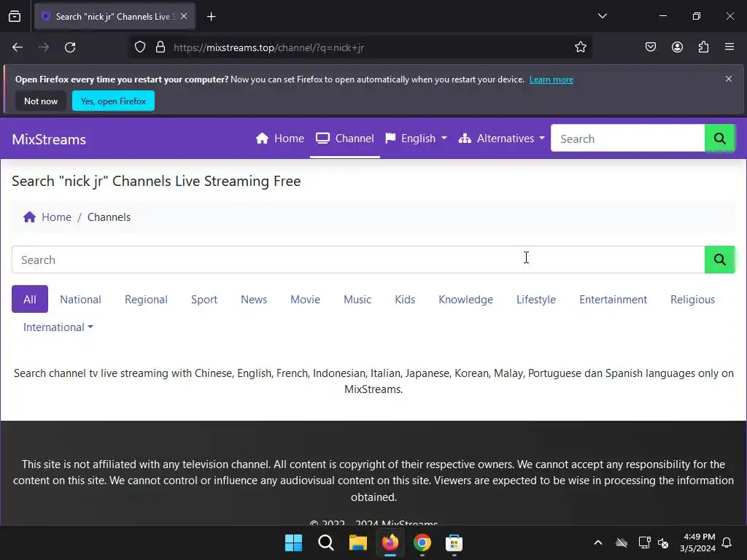This screenshot has width=747, height=560.
Task: Select the Kids category
Action: (405, 299)
